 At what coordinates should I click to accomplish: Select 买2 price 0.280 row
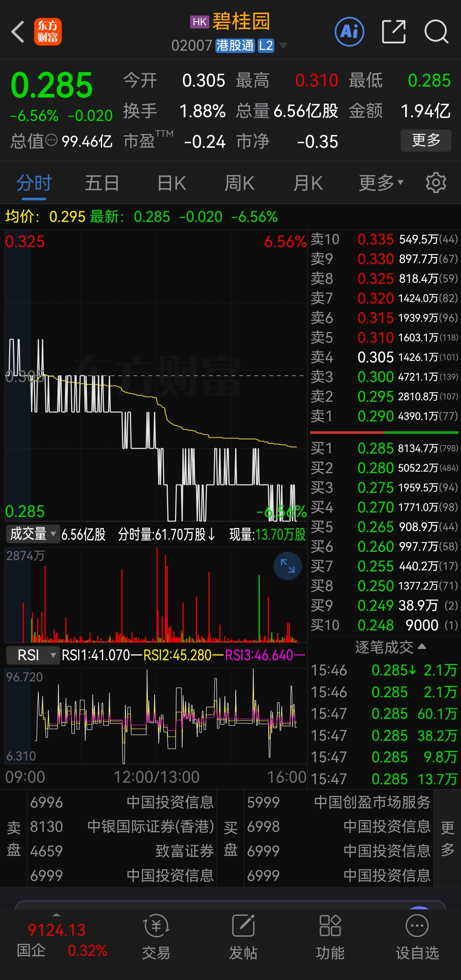(x=384, y=468)
